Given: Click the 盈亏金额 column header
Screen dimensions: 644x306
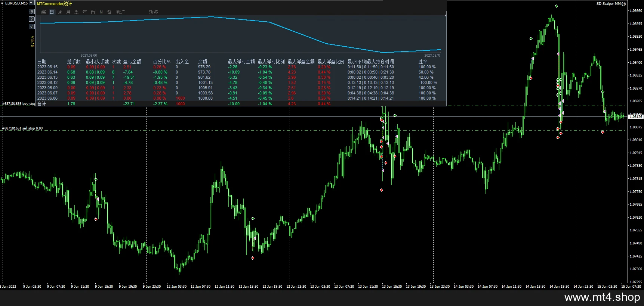Looking at the screenshot, I should coord(132,62).
